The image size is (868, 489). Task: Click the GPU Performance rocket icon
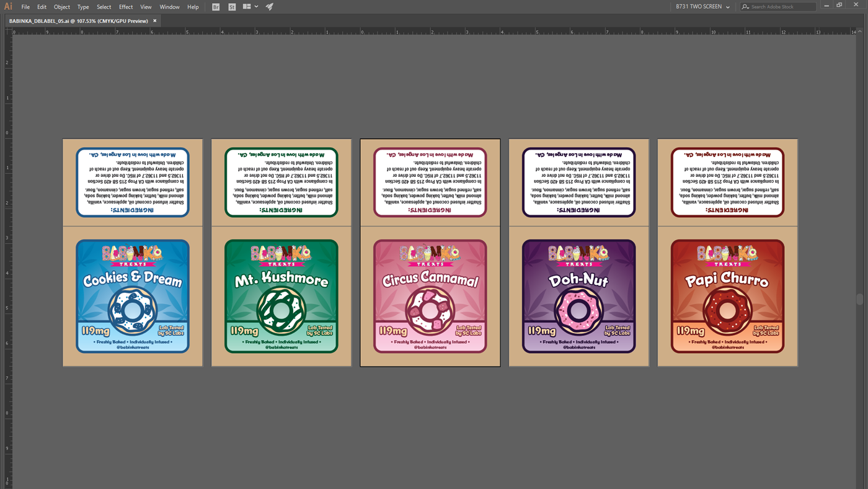(270, 7)
